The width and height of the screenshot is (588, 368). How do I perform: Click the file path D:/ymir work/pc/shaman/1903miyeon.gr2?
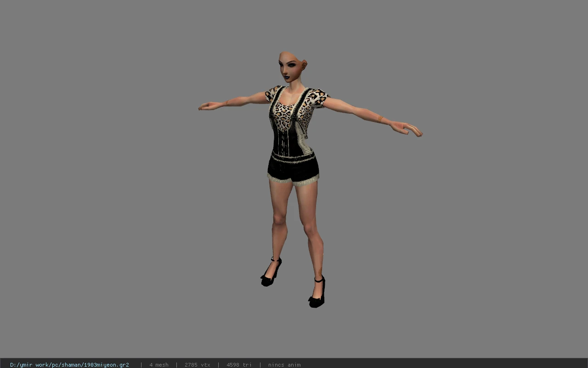pyautogui.click(x=69, y=365)
